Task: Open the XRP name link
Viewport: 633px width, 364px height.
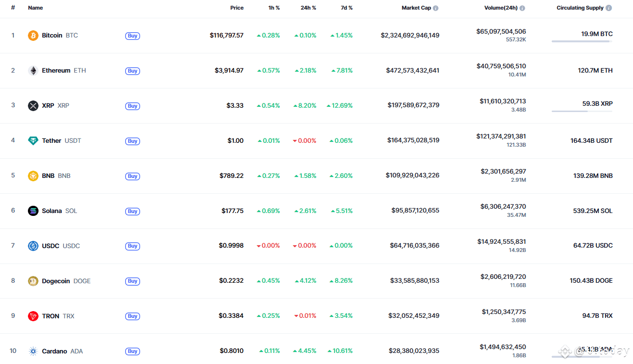Action: pyautogui.click(x=55, y=105)
